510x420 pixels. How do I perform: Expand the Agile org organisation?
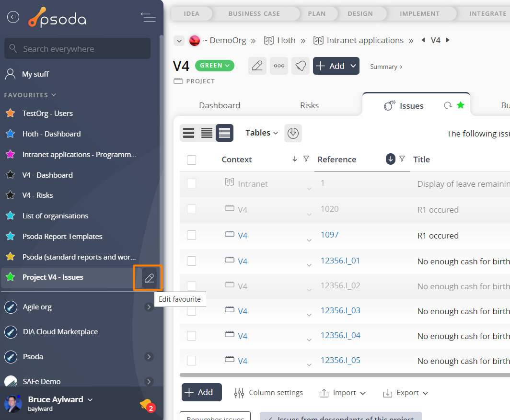(x=149, y=307)
